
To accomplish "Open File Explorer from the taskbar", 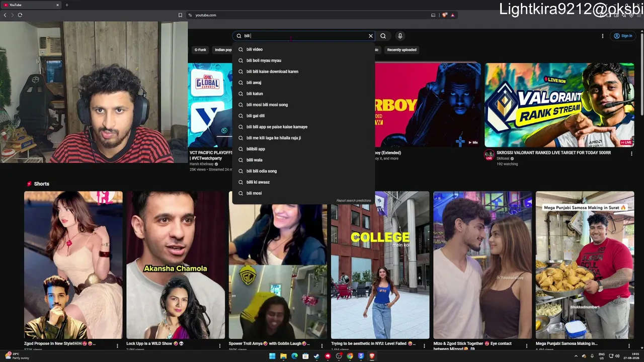I will pos(283,356).
